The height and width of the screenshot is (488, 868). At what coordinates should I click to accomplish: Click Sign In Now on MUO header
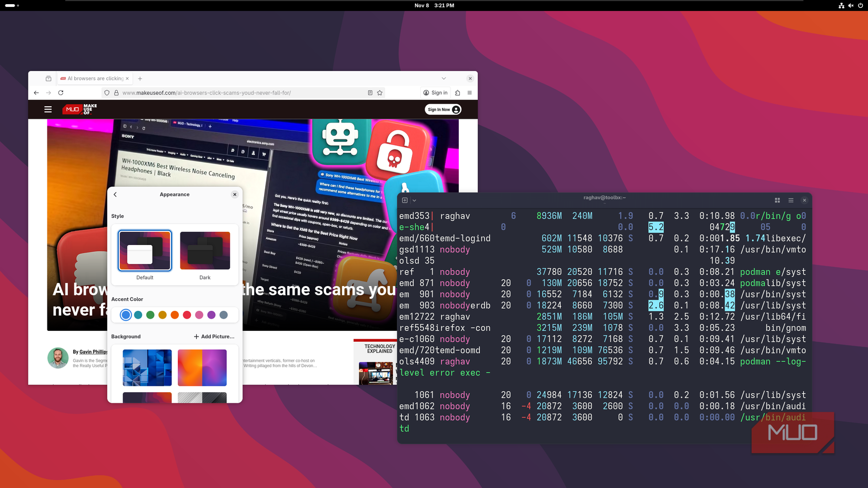(443, 109)
